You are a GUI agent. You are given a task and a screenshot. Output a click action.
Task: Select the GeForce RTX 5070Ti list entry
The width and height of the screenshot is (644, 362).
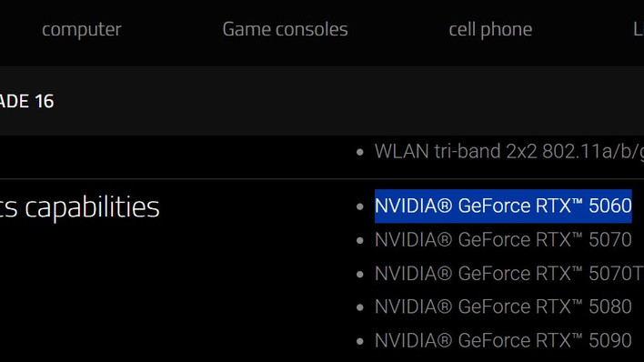[509, 273]
